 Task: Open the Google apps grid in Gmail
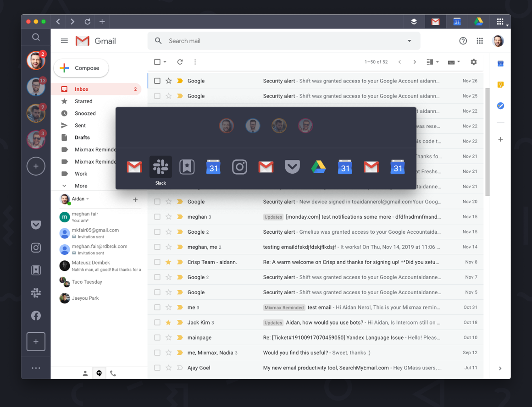[480, 41]
